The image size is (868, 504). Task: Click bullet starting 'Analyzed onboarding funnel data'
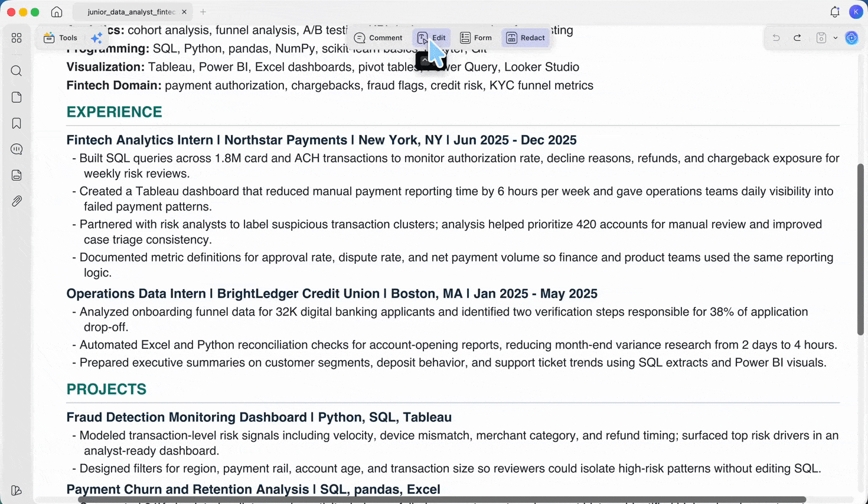click(x=440, y=319)
